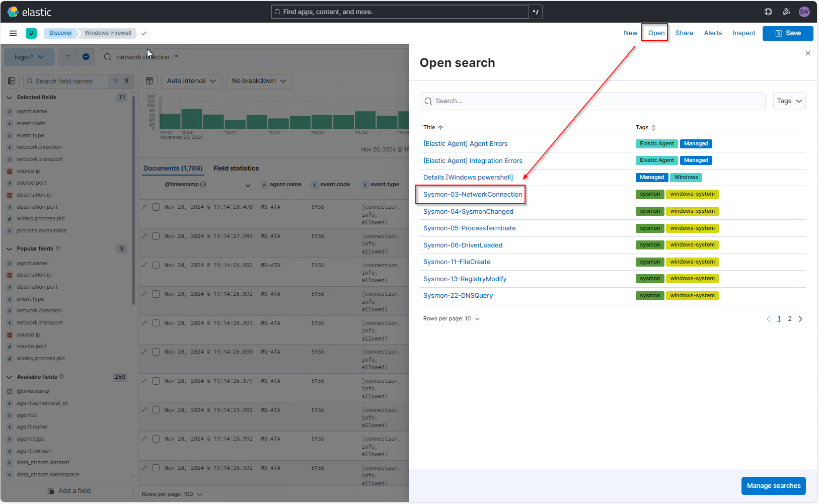The height and width of the screenshot is (504, 819).
Task: Change table Rows per page: 100
Action: click(x=172, y=494)
